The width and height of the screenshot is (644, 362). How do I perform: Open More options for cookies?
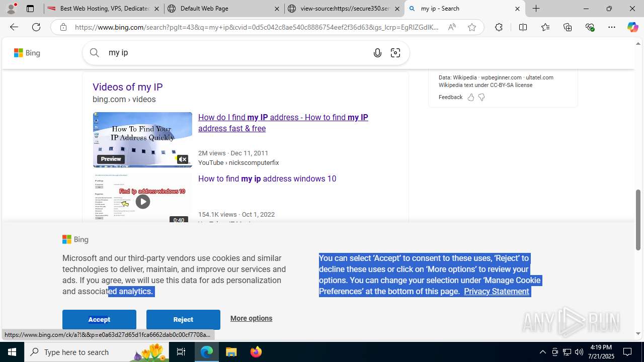[251, 318]
